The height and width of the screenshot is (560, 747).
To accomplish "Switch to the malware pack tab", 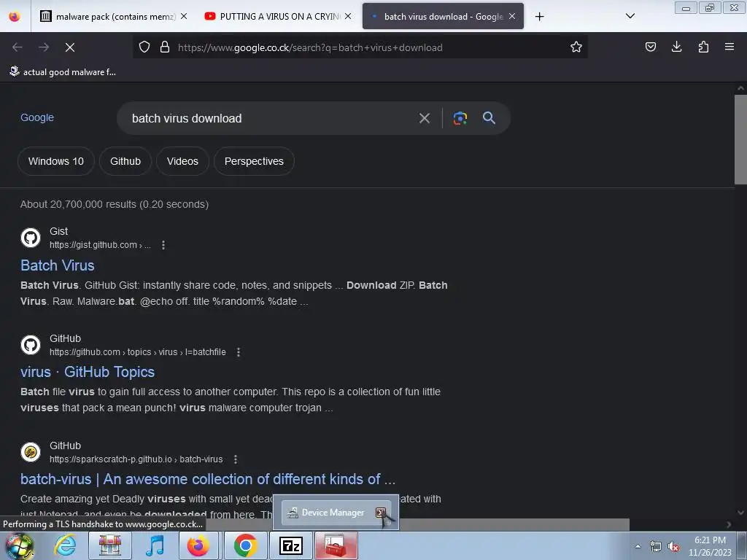I will pos(112,16).
